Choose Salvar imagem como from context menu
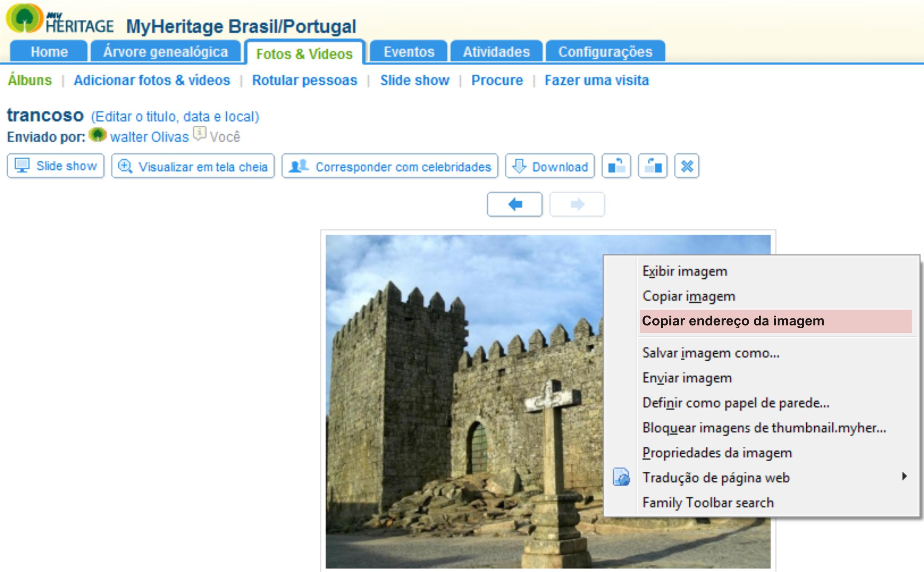Viewport: 924px width, 572px height. (711, 353)
